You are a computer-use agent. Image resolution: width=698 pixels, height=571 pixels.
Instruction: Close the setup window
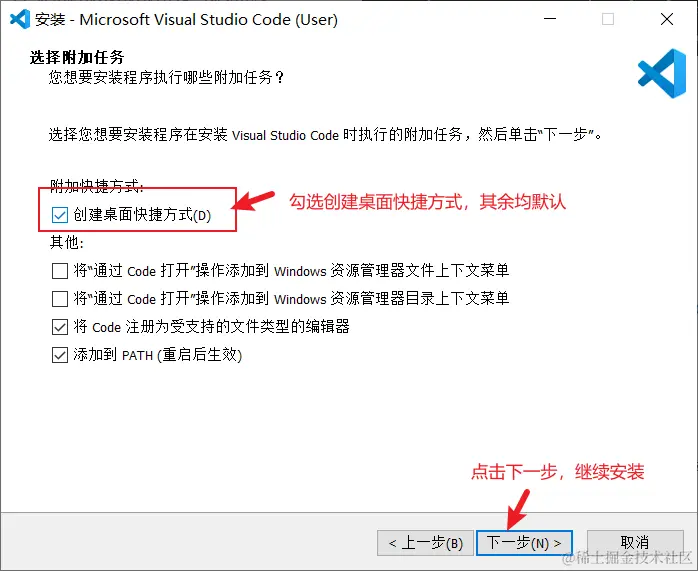[667, 19]
